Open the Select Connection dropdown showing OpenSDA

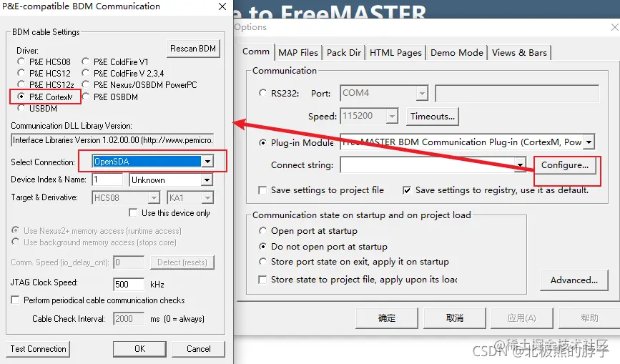[207, 161]
